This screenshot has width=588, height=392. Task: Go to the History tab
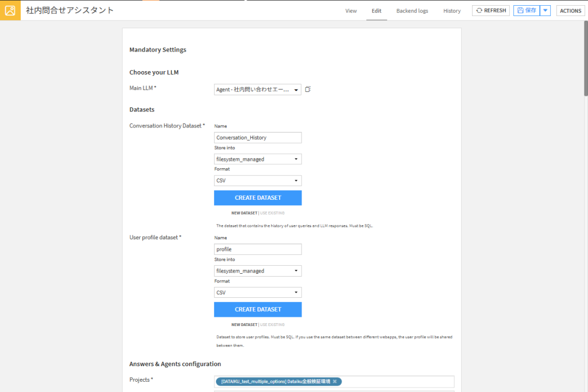(x=452, y=11)
